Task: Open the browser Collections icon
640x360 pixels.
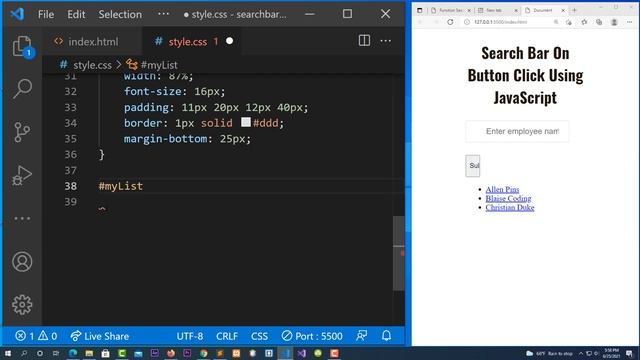Action: coord(599,22)
